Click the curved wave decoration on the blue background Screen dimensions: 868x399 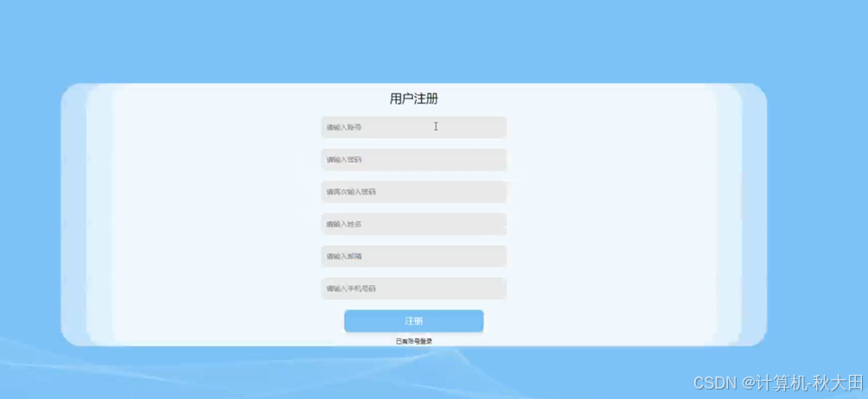[221, 368]
